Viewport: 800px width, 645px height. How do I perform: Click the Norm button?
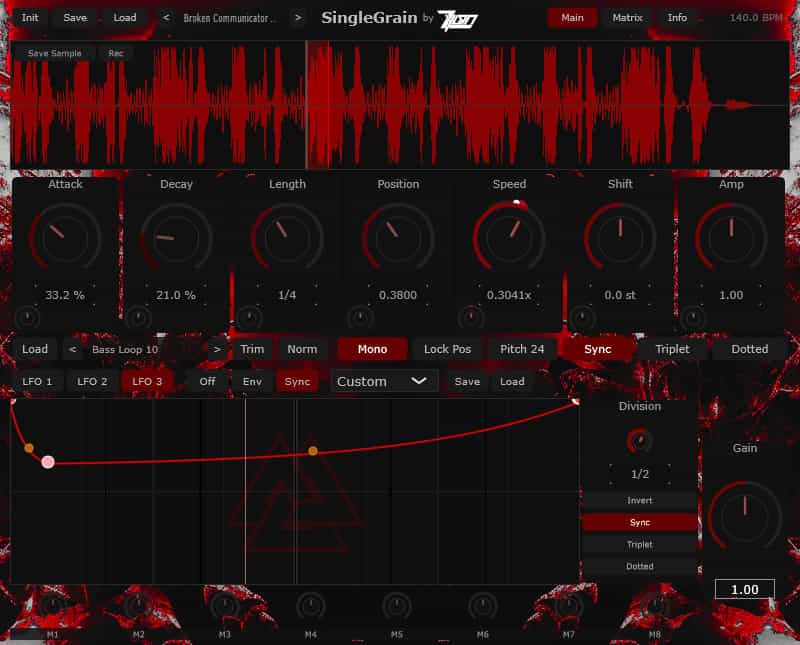click(x=302, y=350)
